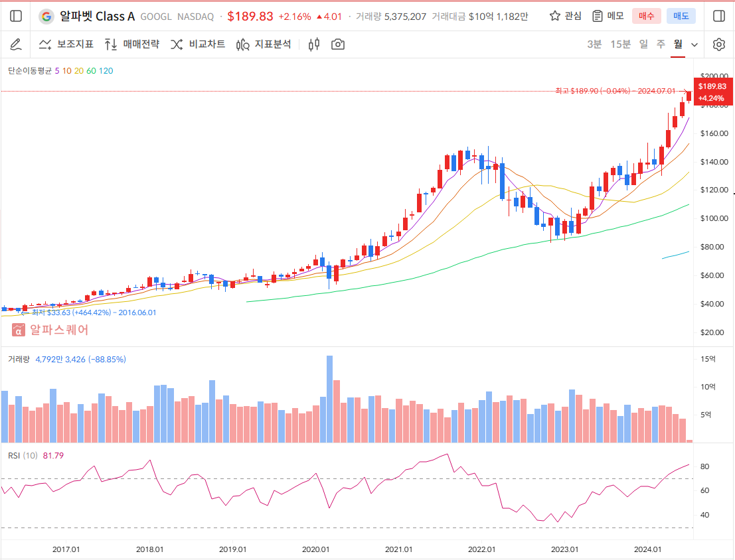
Task: Click the +2.16% change percentage
Action: click(295, 17)
